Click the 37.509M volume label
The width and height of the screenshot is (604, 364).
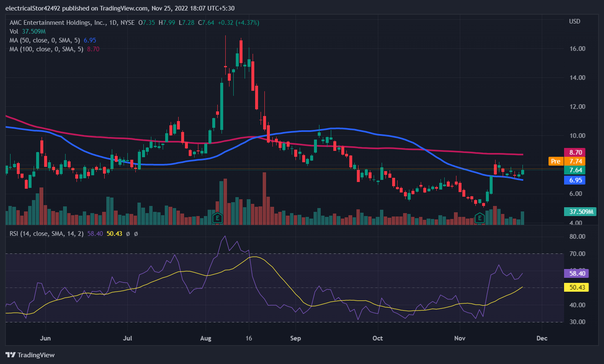tap(580, 211)
